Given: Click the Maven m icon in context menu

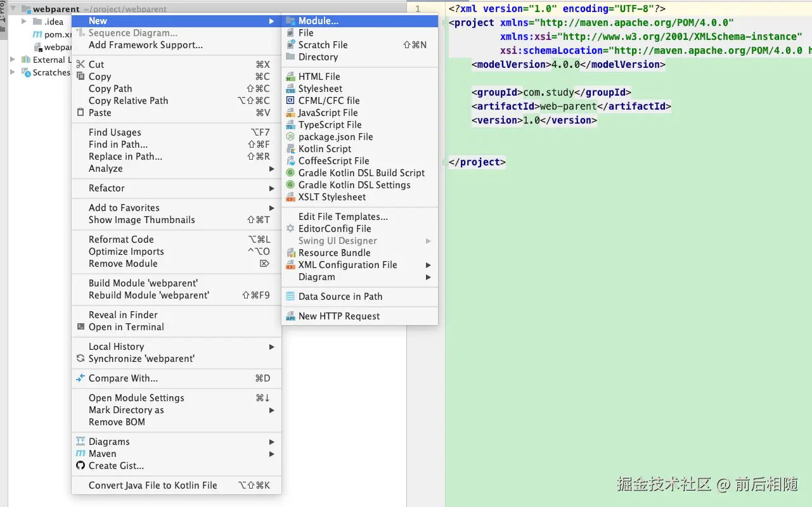Looking at the screenshot, I should [x=81, y=454].
